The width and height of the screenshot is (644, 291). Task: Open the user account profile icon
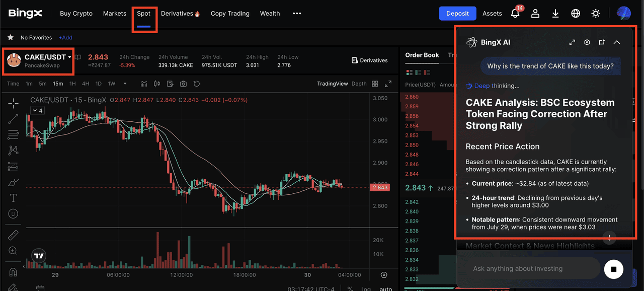click(535, 14)
